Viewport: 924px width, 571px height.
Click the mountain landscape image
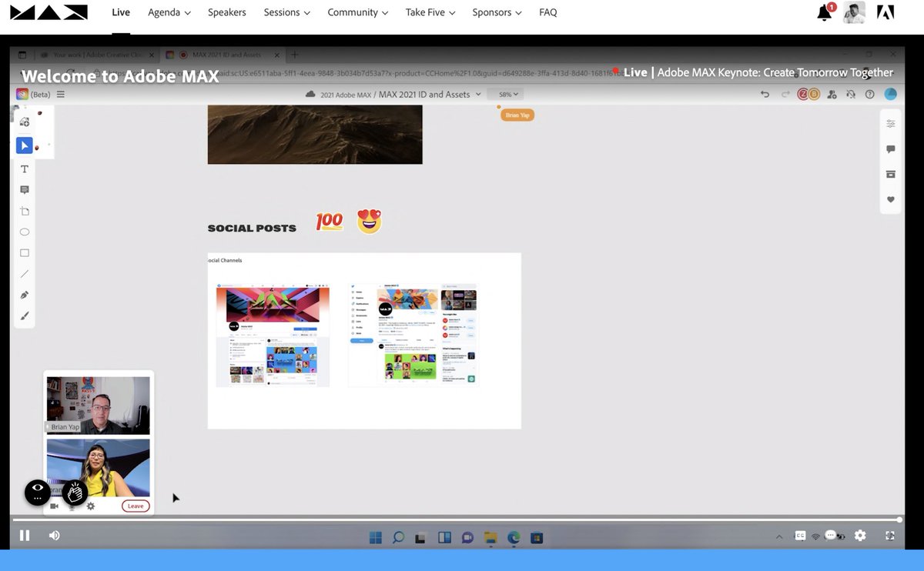[315, 135]
